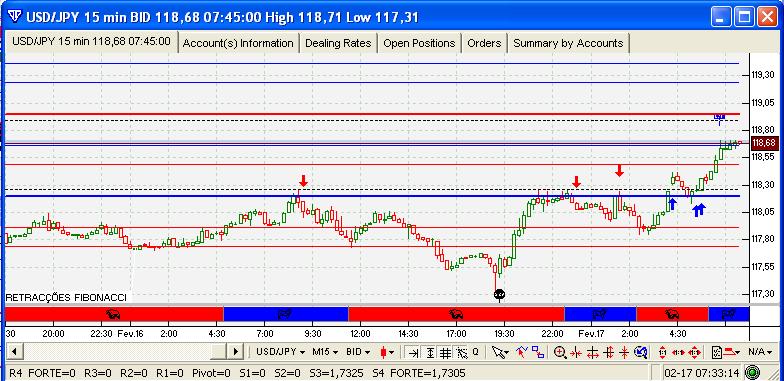Go to the Orders tab
Viewport: 784px width, 381px height.
(x=484, y=43)
